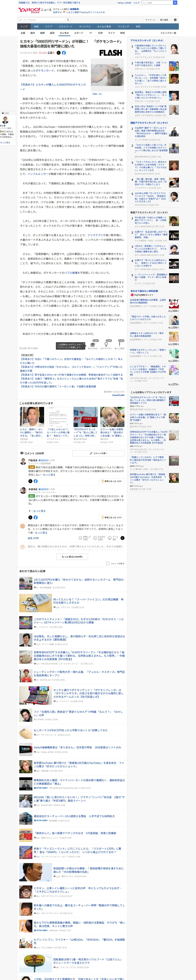Click the 学びがある reaction icon
This screenshot has width=196, height=980.
(93, 345)
